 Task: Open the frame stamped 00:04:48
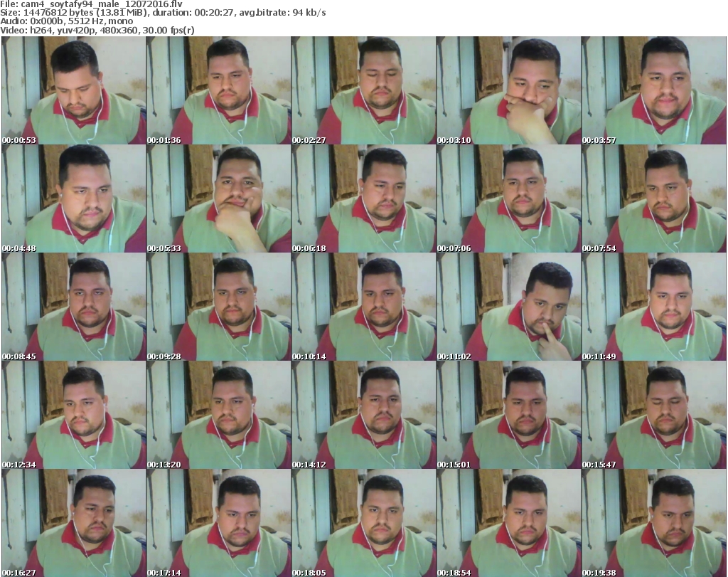tap(74, 198)
